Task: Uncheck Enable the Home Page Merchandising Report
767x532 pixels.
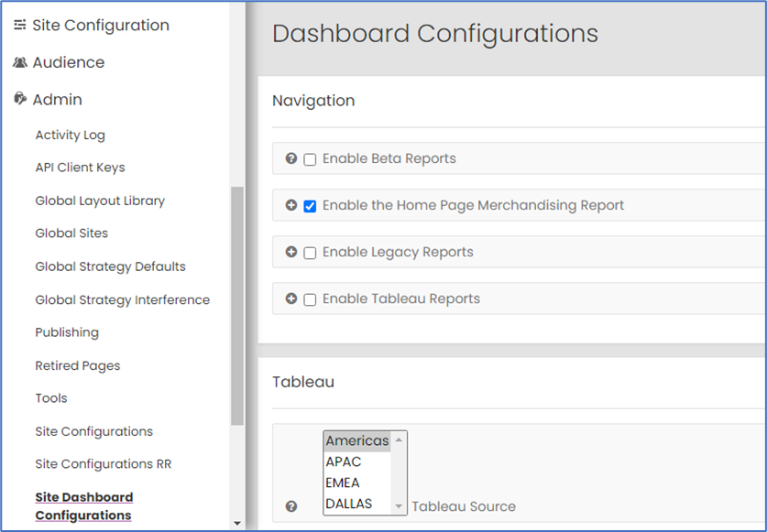Action: pyautogui.click(x=310, y=206)
